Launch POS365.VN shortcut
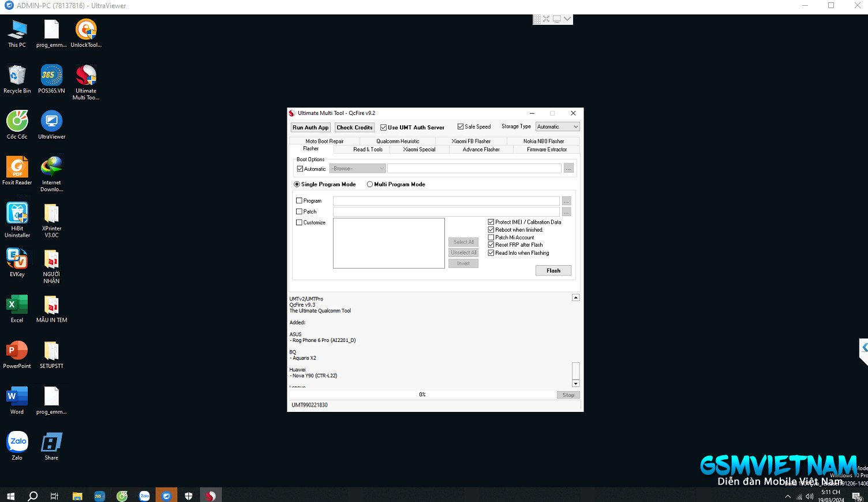Image resolution: width=868 pixels, height=502 pixels. pyautogui.click(x=51, y=79)
